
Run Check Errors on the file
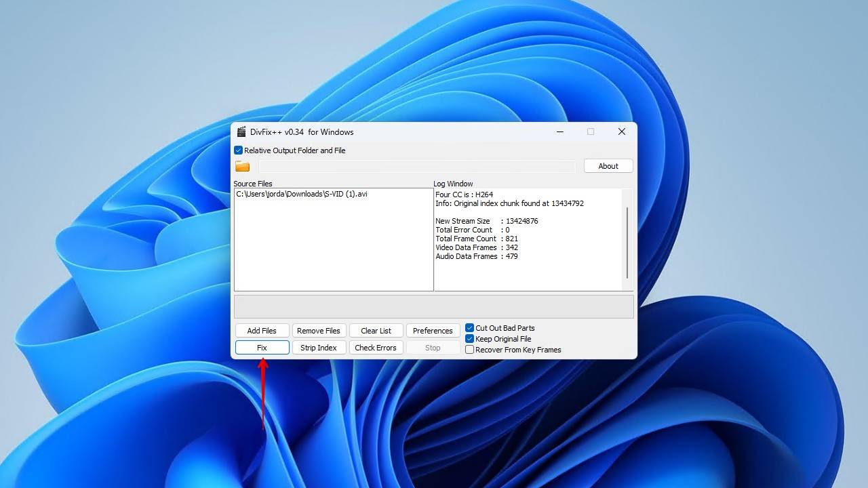[x=375, y=348]
